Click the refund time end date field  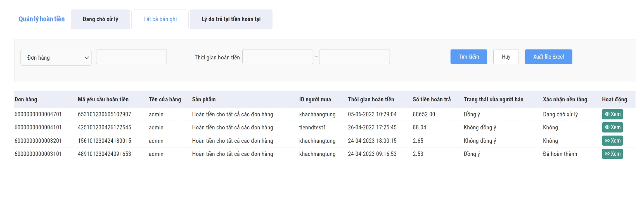pos(354,57)
